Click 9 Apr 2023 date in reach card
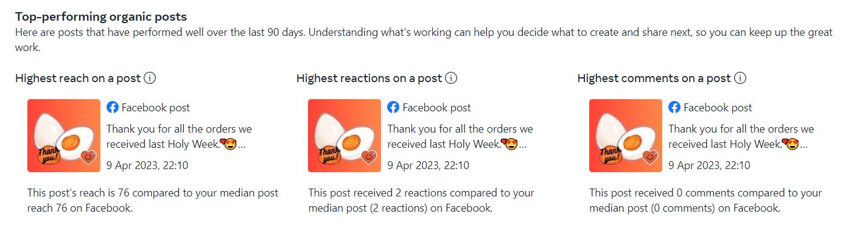The height and width of the screenshot is (236, 868). (x=147, y=165)
